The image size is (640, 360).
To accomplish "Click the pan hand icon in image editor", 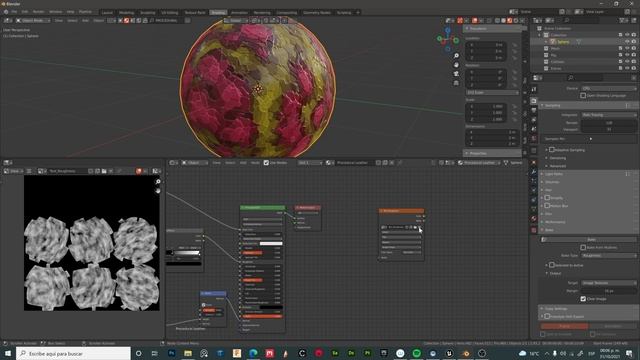I will [158, 191].
